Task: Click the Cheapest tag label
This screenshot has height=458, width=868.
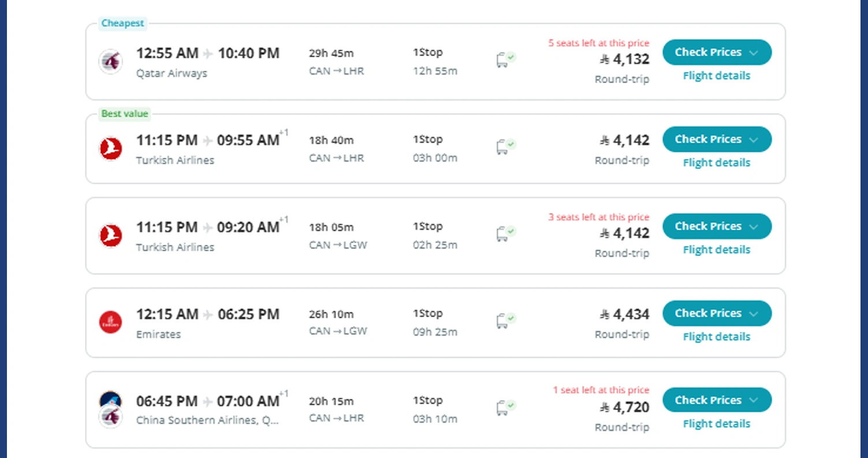Action: [122, 23]
